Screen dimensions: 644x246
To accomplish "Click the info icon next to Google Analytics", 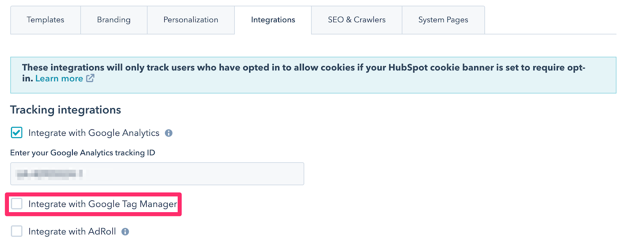I will (x=169, y=133).
